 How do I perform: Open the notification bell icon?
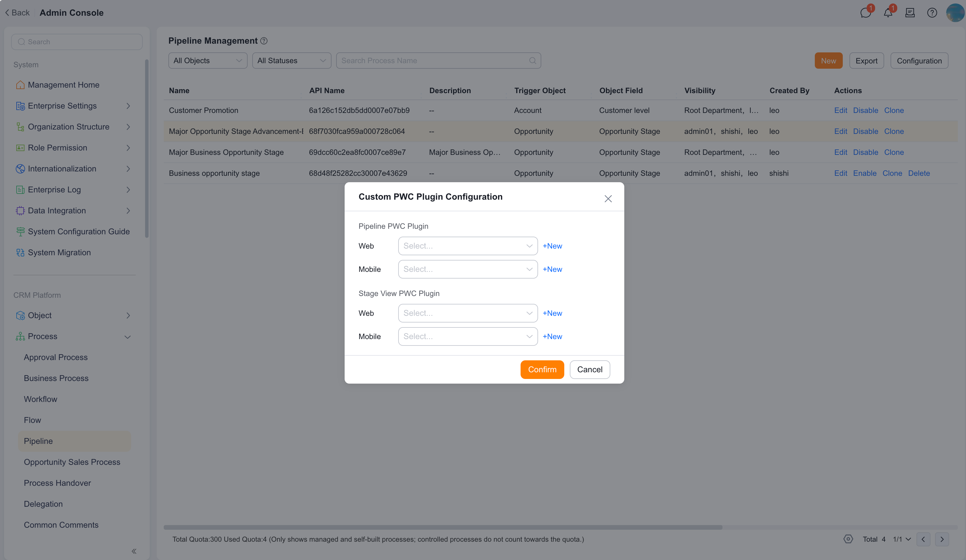click(888, 13)
